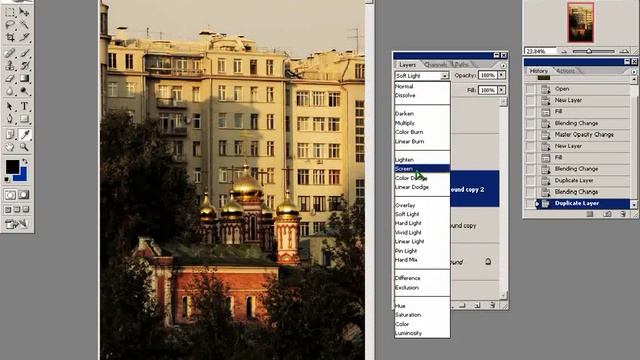This screenshot has height=360, width=640.
Task: Select the Zoom magnifier tool
Action: point(24,147)
